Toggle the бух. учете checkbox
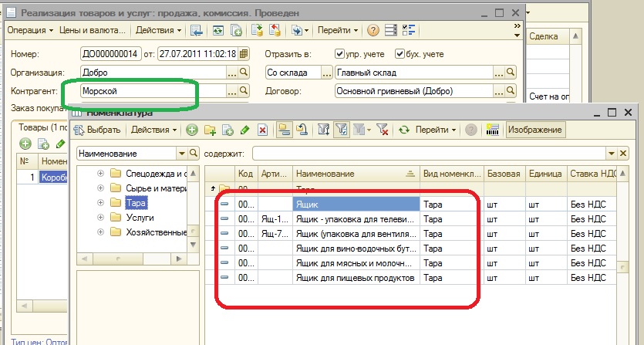 coord(400,54)
